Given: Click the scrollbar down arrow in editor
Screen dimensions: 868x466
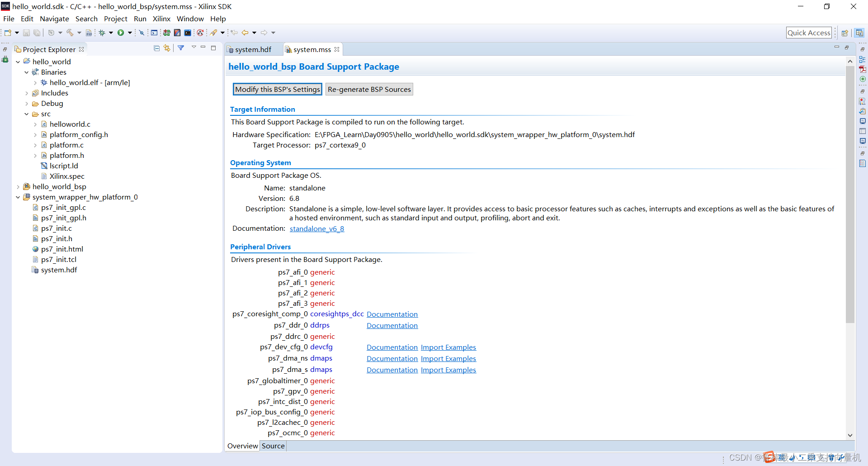Looking at the screenshot, I should point(850,435).
